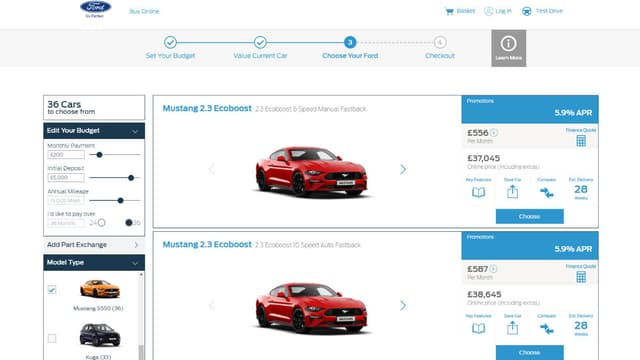The height and width of the screenshot is (360, 640).
Task: Select the 36 months radio option
Action: [129, 222]
